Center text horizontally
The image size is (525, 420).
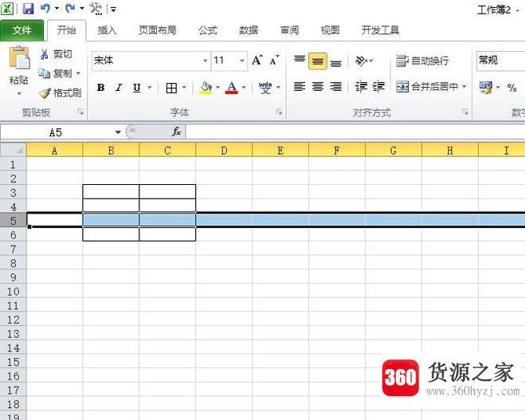click(317, 87)
